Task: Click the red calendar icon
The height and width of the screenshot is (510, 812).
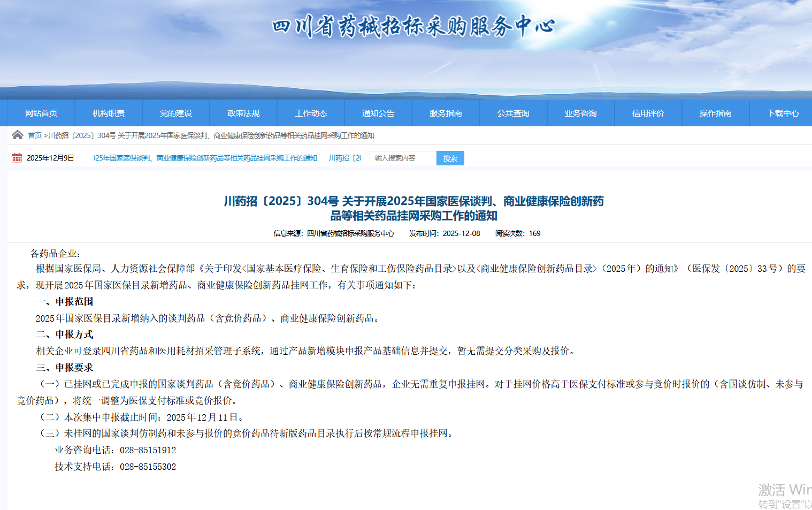Action: (17, 158)
